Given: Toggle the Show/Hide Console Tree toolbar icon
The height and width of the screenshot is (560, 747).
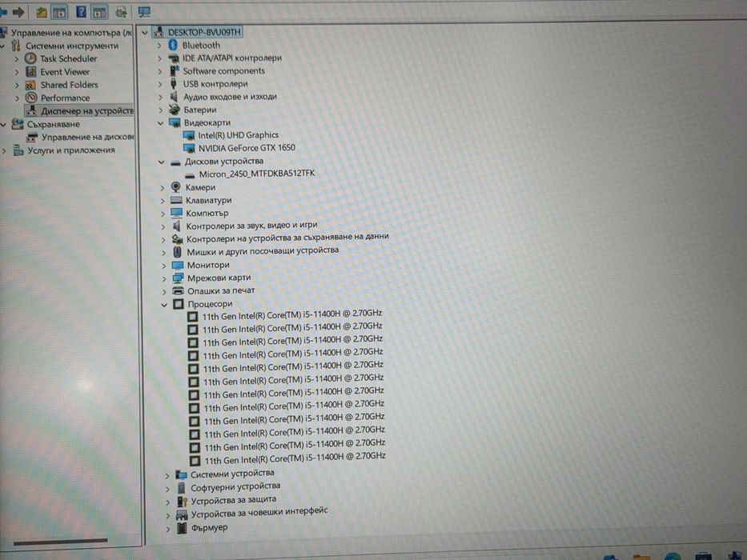Looking at the screenshot, I should [x=59, y=12].
